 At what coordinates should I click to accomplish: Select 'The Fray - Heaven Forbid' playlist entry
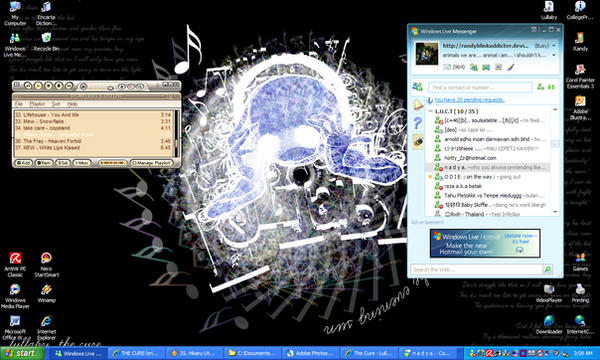pyautogui.click(x=93, y=141)
